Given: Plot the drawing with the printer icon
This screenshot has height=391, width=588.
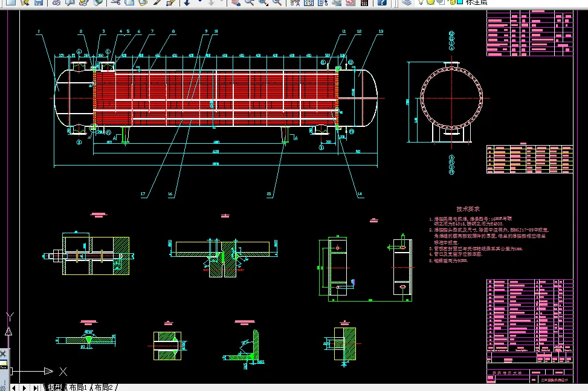Looking at the screenshot, I should (x=56, y=2).
